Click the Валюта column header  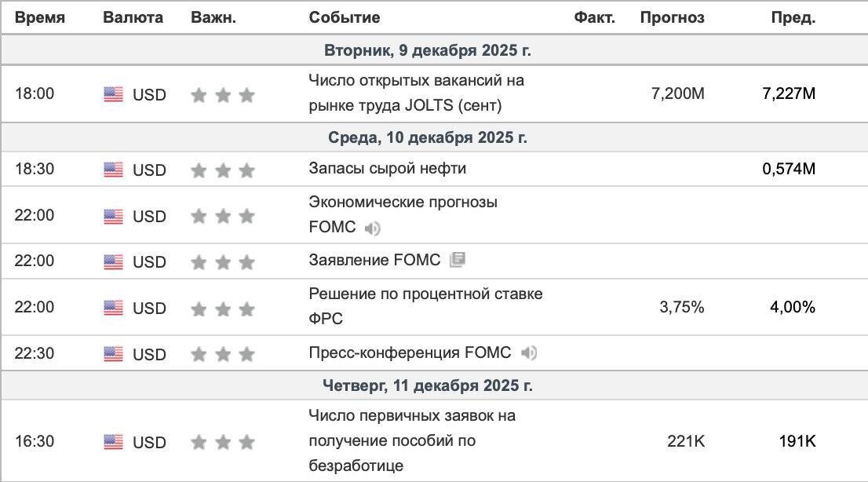coord(133,18)
